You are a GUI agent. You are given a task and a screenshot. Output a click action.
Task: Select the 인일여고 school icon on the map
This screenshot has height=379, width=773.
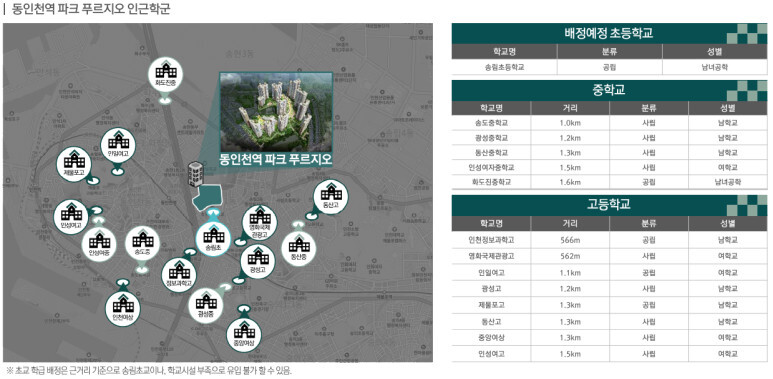click(118, 145)
